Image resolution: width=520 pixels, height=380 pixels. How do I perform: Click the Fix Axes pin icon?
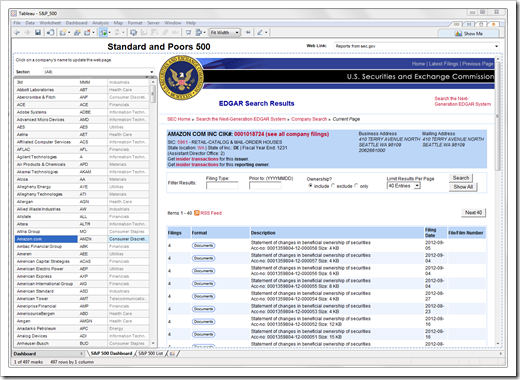248,32
